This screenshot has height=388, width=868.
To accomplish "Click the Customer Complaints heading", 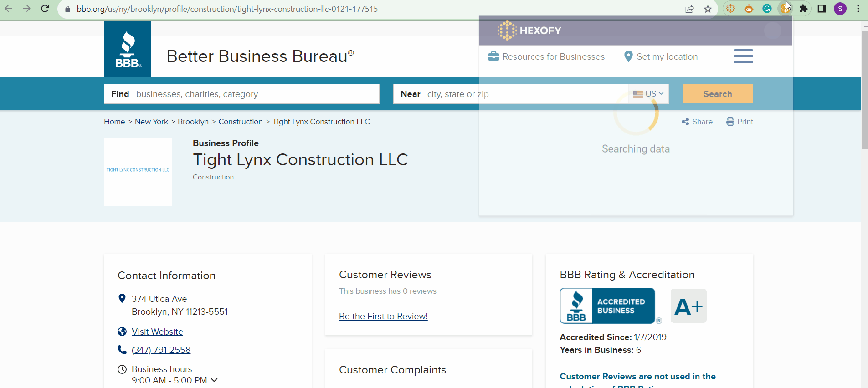I will pyautogui.click(x=392, y=370).
